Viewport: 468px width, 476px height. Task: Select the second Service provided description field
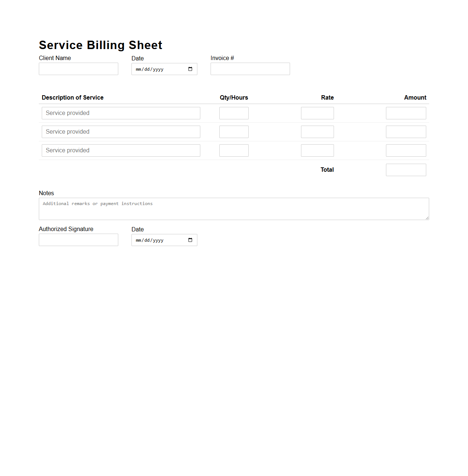tap(121, 131)
